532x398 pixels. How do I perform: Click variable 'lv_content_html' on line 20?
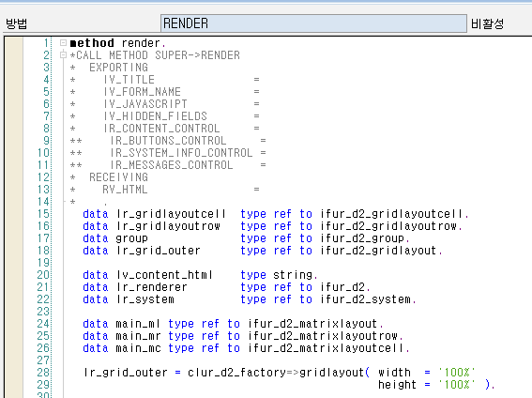[x=164, y=275]
